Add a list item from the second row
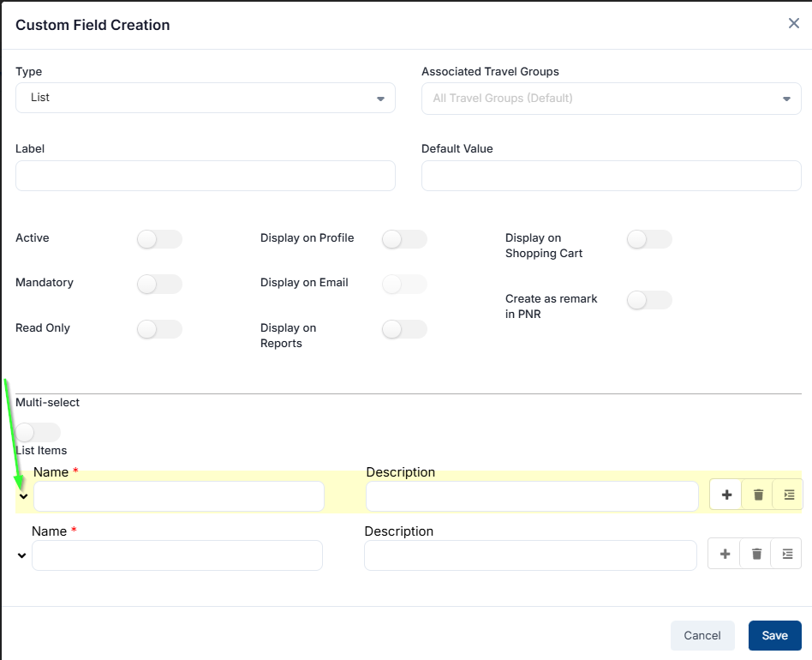Image resolution: width=812 pixels, height=660 pixels. tap(725, 554)
